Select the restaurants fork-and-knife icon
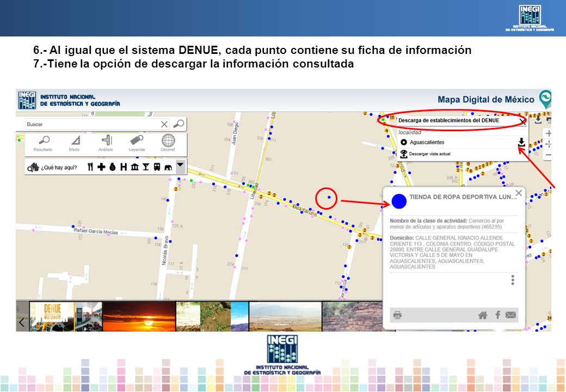The width and height of the screenshot is (566, 392). pyautogui.click(x=90, y=167)
